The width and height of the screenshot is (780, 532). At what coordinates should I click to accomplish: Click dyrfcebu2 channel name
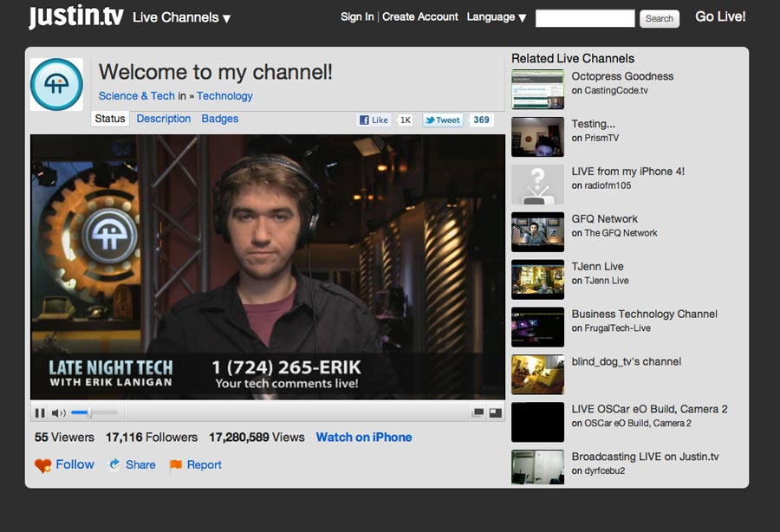tap(604, 470)
